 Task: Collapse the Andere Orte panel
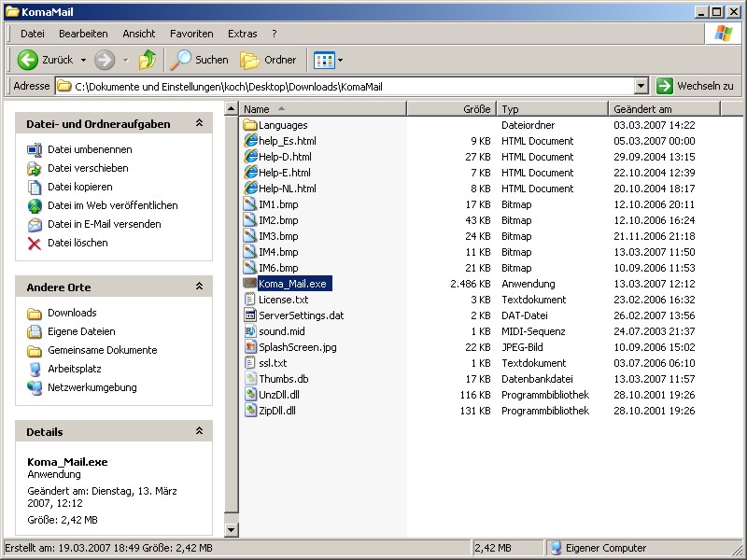point(199,287)
